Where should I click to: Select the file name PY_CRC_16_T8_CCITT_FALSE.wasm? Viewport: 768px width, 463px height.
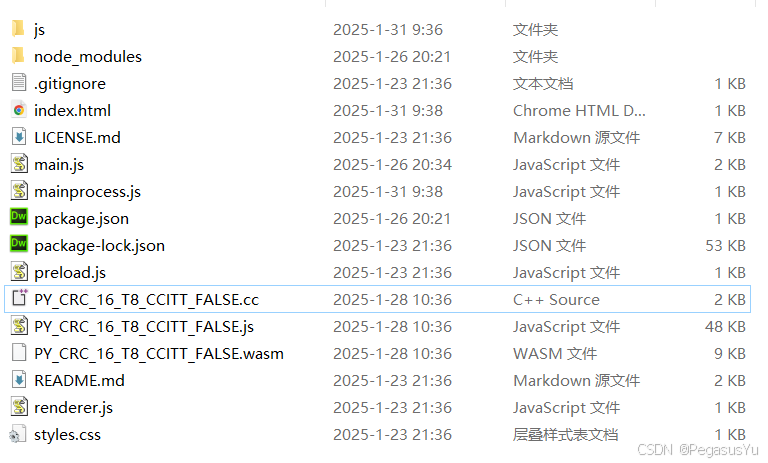pyautogui.click(x=159, y=353)
